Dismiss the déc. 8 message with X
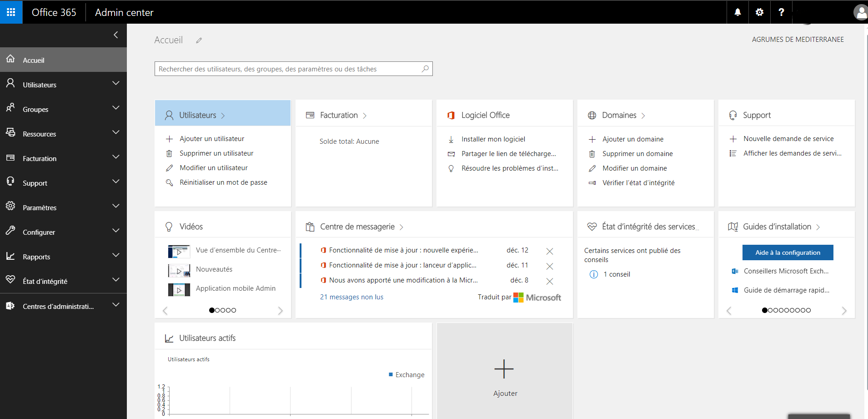This screenshot has height=419, width=868. tap(549, 281)
